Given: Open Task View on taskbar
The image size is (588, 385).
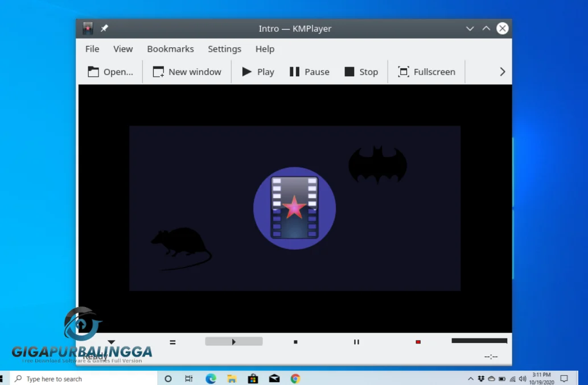Looking at the screenshot, I should 188,379.
